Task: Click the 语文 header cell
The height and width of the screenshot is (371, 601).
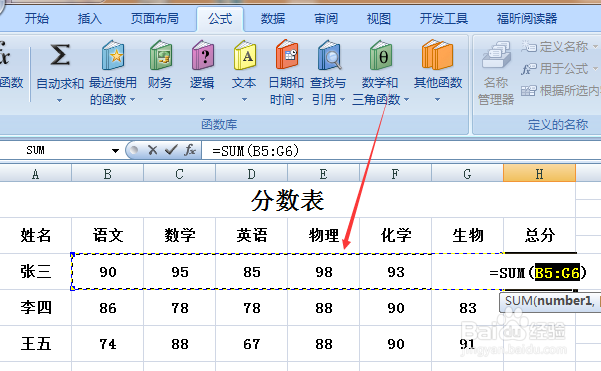Action: (x=108, y=235)
